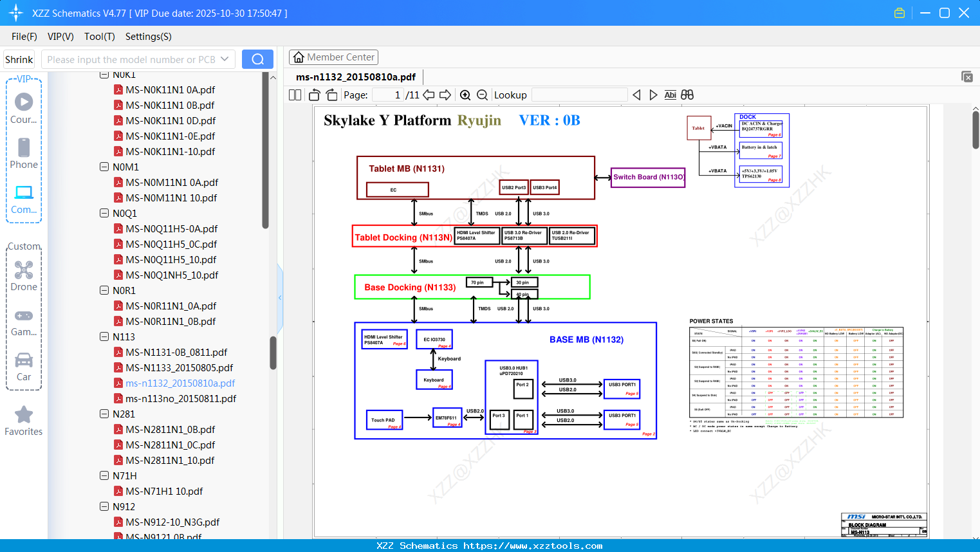Toggle the two-page split view icon
Screen dimensions: 980x552
click(x=295, y=95)
